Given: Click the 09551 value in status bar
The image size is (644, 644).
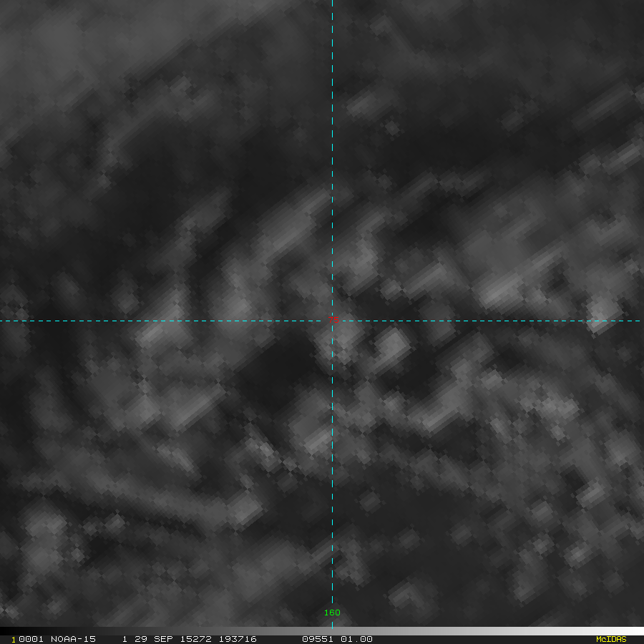Looking at the screenshot, I should point(316,639).
